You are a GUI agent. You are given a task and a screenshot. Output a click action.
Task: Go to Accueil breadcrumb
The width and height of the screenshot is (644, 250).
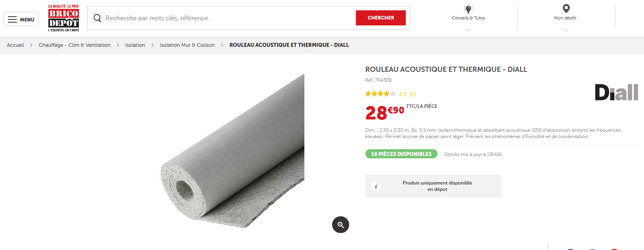[15, 45]
